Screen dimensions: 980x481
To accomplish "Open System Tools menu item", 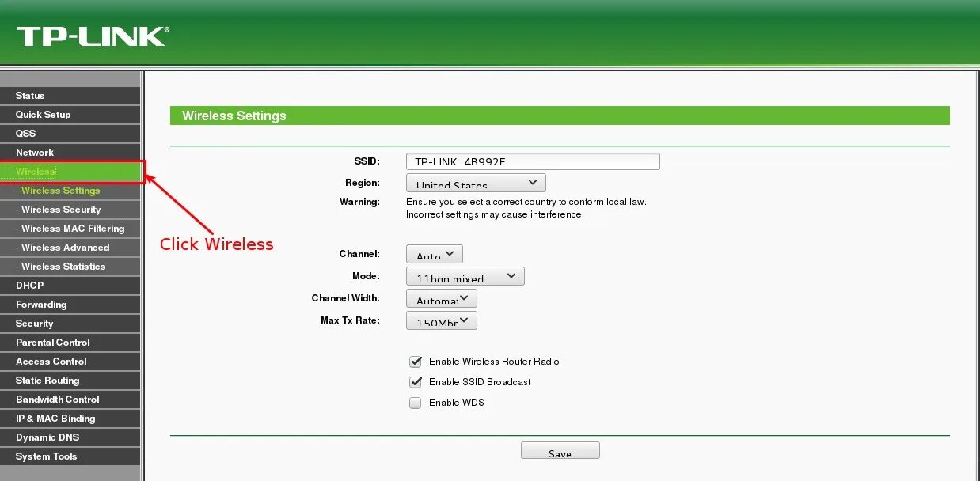I will (x=70, y=456).
